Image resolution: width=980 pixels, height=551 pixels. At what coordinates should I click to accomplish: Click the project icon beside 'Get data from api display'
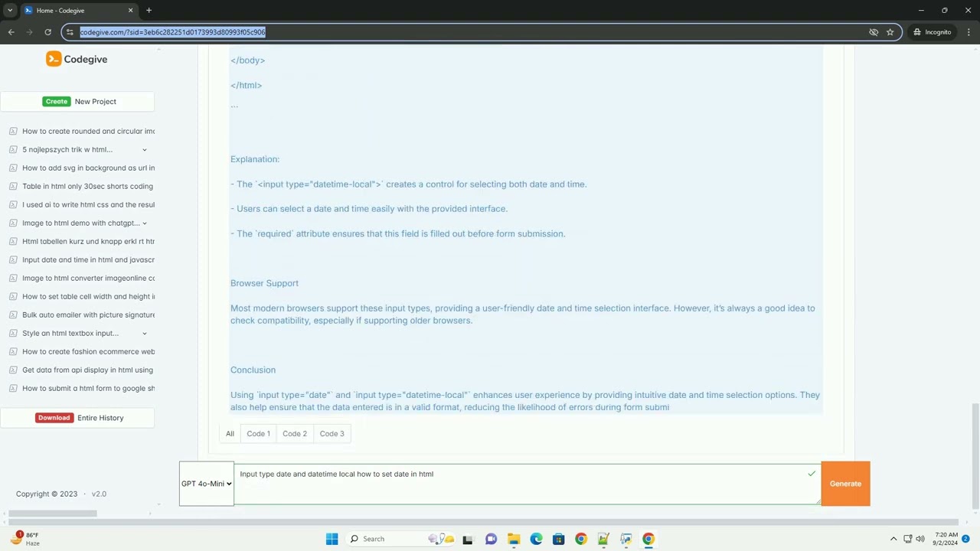pos(13,370)
